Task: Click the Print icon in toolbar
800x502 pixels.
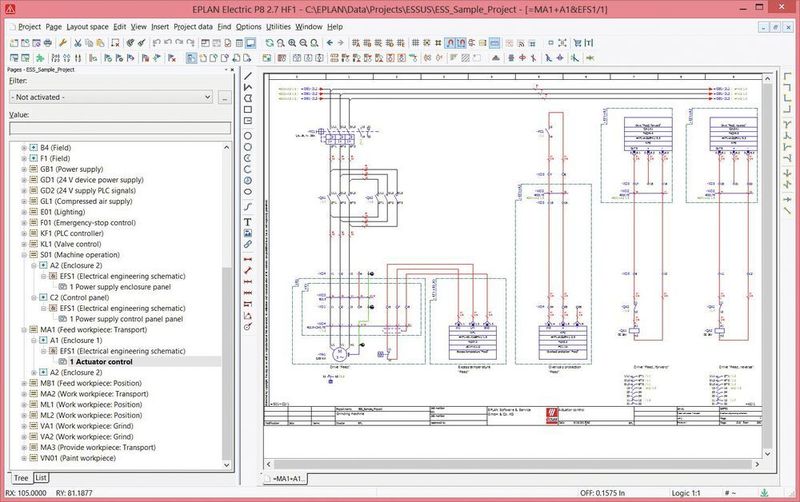Action: [x=47, y=43]
